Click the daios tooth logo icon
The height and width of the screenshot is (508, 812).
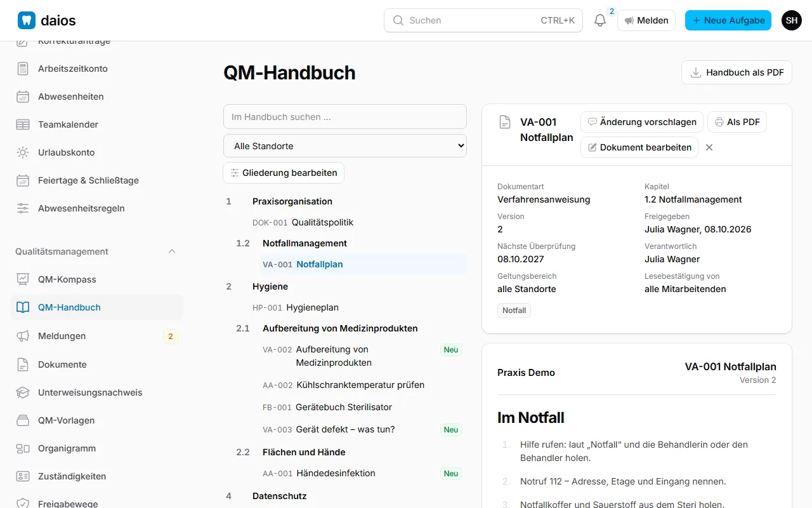[27, 20]
